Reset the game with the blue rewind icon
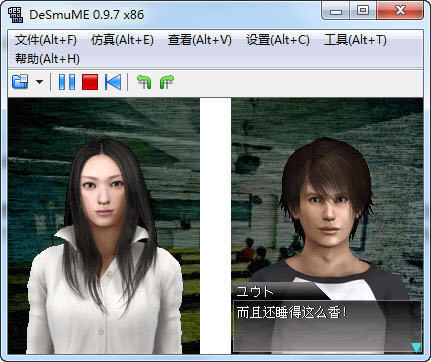This screenshot has height=362, width=431. point(113,82)
